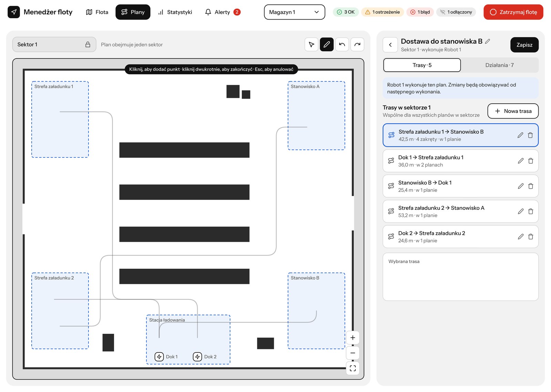The image size is (551, 392).
Task: Select the pointer selection tool
Action: pyautogui.click(x=311, y=44)
